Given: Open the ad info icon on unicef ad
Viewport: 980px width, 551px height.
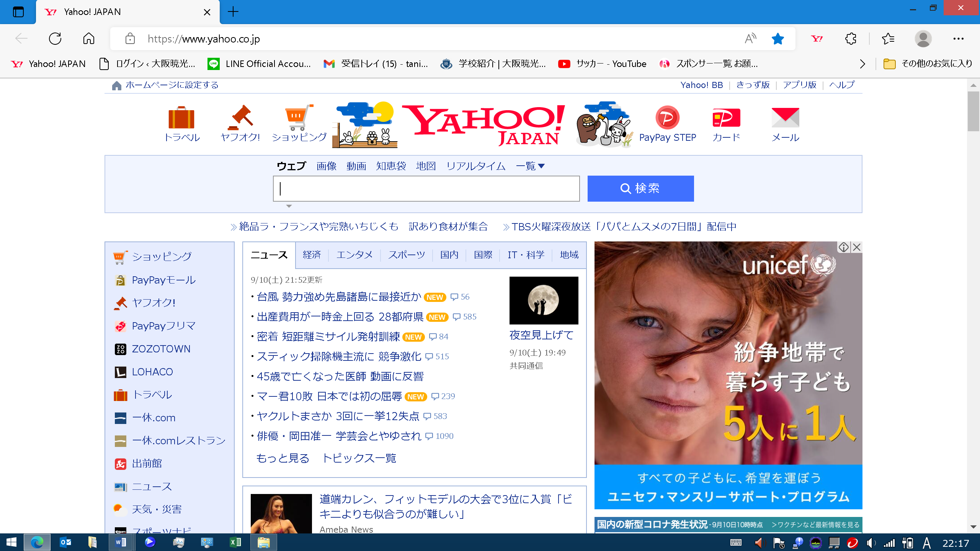Looking at the screenshot, I should point(844,247).
